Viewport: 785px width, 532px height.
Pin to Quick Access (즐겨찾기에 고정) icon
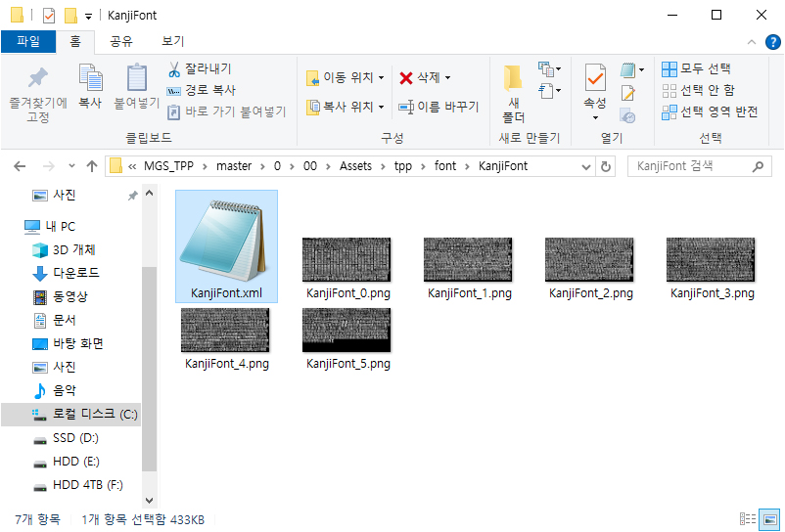tap(37, 95)
